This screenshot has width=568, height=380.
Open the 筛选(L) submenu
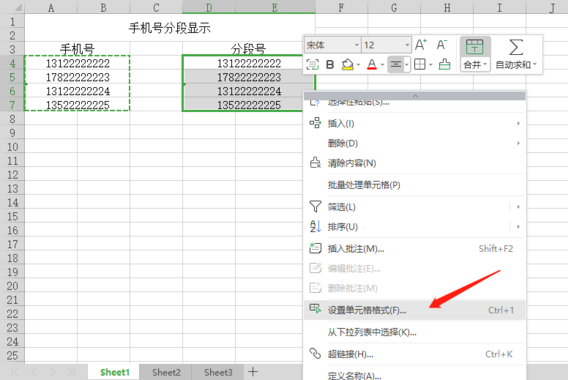[x=414, y=207]
